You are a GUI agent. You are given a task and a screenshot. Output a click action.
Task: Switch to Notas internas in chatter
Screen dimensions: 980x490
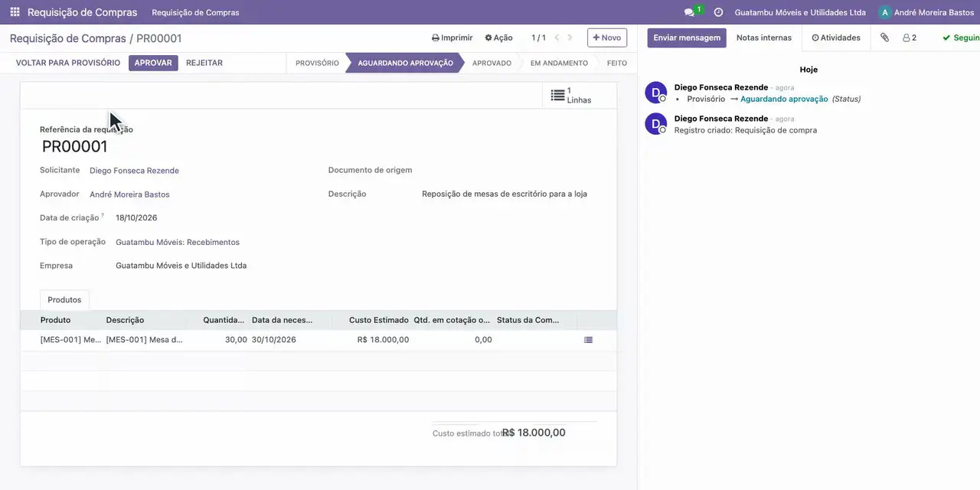pos(764,38)
